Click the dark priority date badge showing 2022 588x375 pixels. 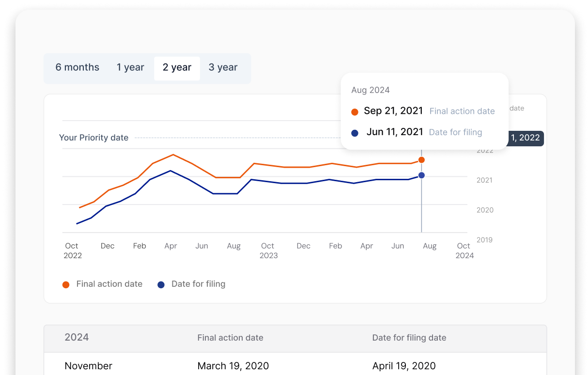tap(525, 138)
